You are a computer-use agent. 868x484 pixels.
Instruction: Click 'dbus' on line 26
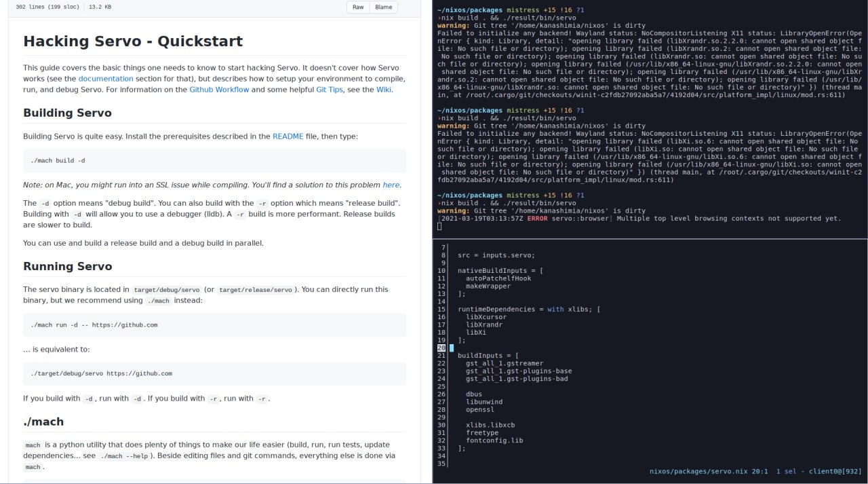tap(474, 394)
